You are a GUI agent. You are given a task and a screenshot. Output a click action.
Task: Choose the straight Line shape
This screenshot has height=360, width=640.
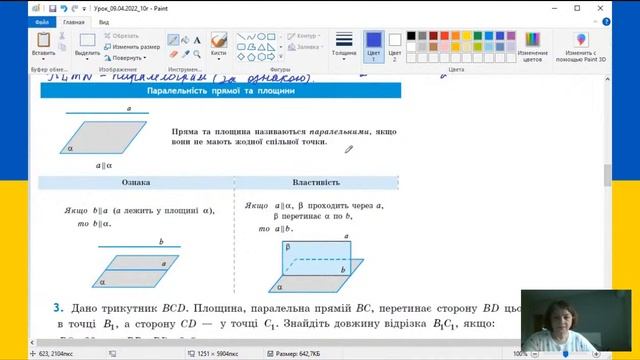point(241,37)
